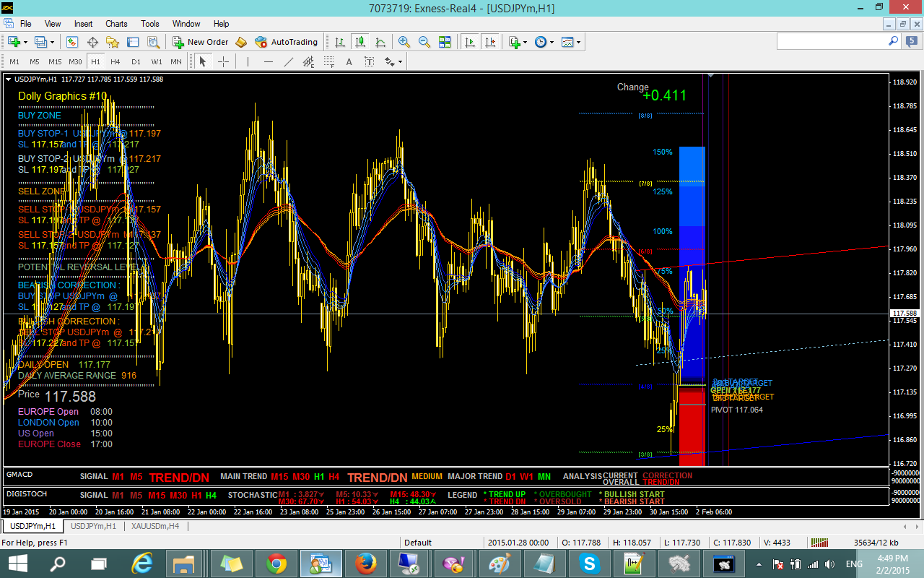
Task: Toggle the AutoTrading button
Action: pos(286,42)
